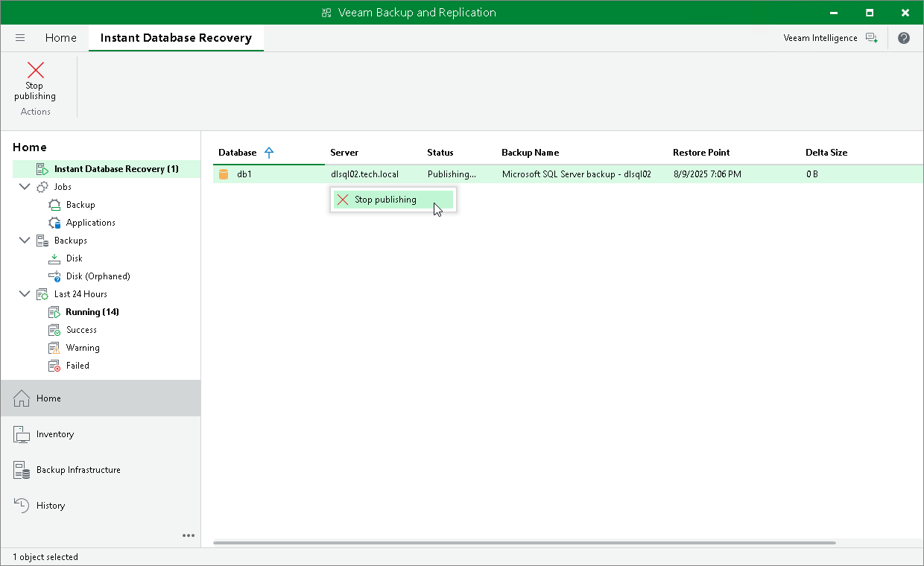Open the History navigation view
The height and width of the screenshot is (566, 924).
(x=101, y=506)
